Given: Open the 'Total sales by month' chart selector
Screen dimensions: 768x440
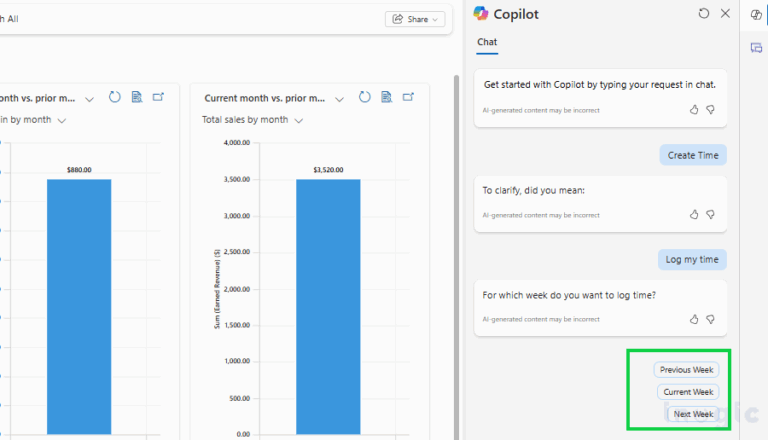Looking at the screenshot, I should coord(299,121).
